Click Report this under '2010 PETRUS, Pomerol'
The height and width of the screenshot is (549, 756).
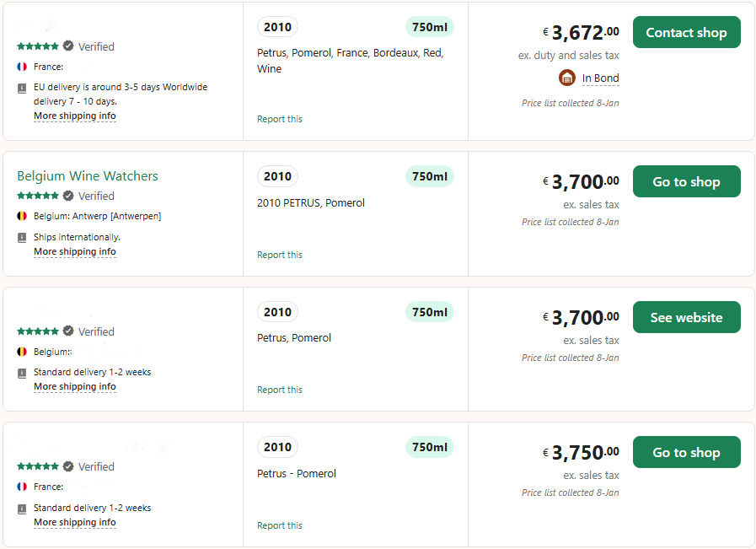[280, 255]
